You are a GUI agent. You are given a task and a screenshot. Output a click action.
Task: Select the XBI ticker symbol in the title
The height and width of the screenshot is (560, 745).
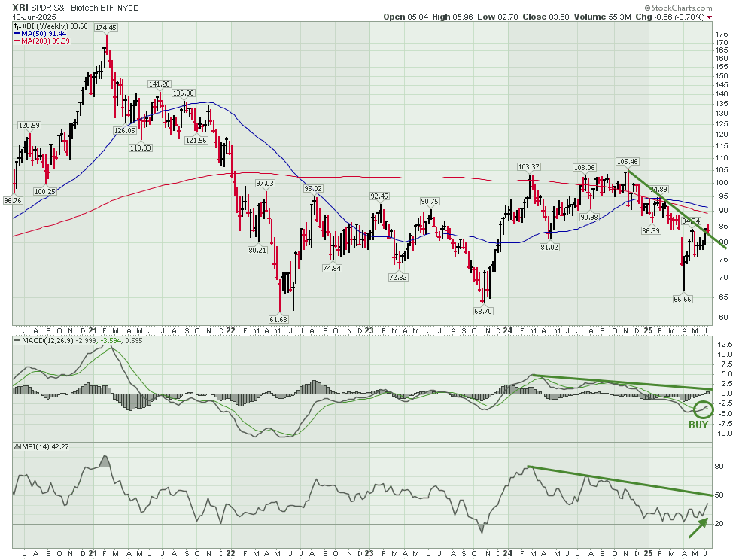[x=20, y=8]
